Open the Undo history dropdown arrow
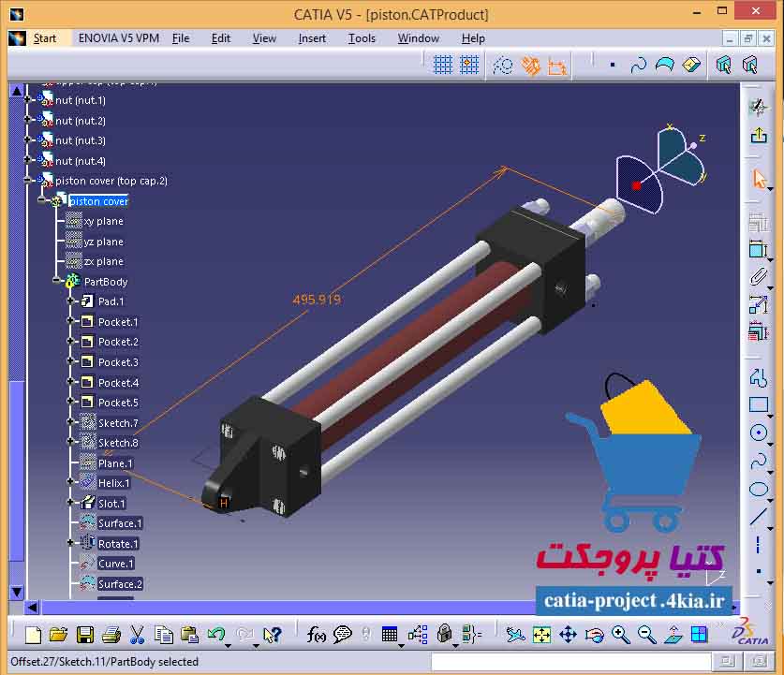Viewport: 784px width, 675px height. (228, 646)
